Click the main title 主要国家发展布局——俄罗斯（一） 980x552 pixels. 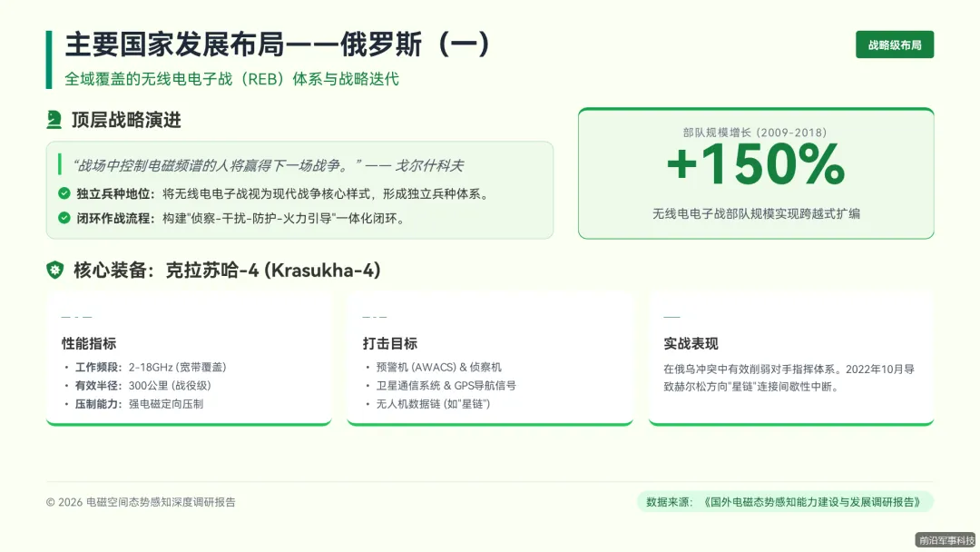(x=278, y=44)
